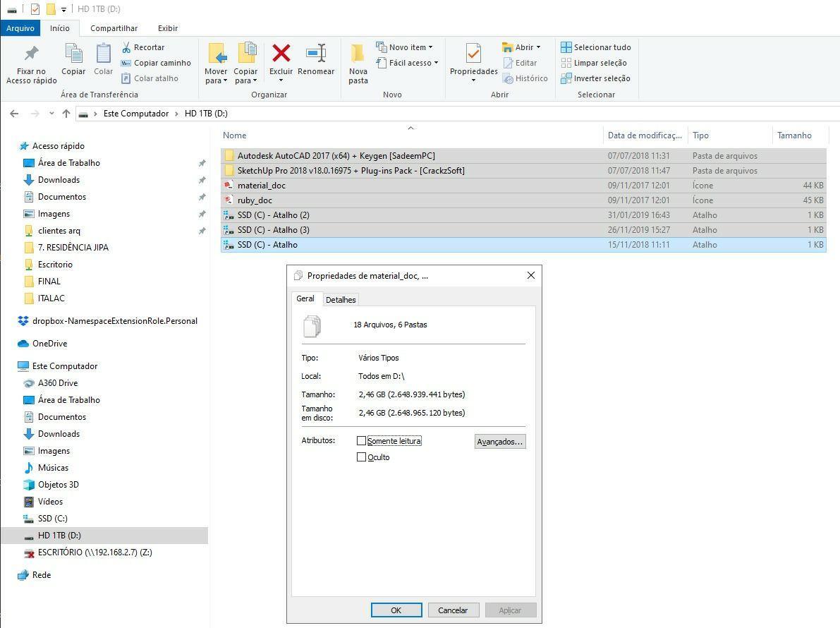Select Recortar scissors command
The image size is (840, 628).
pyautogui.click(x=143, y=47)
